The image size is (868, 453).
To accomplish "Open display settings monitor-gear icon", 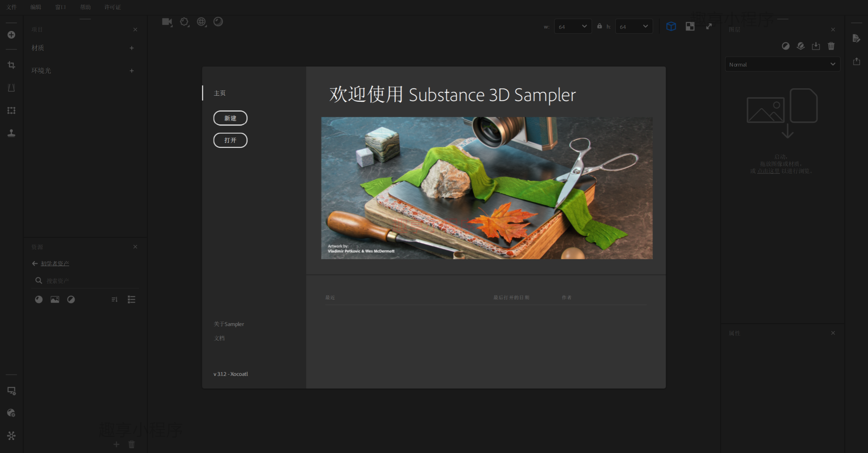I will coord(12,391).
